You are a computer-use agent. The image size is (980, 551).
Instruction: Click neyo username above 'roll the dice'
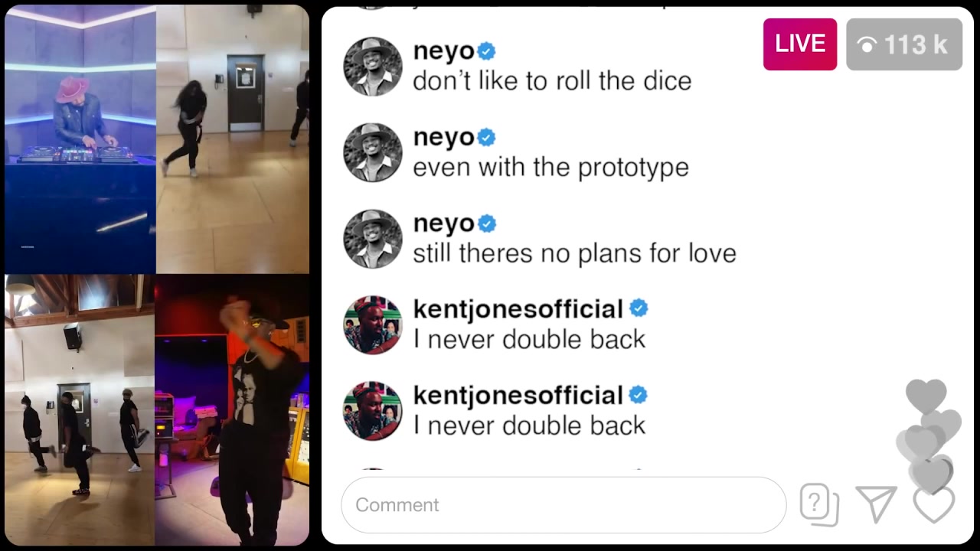(444, 51)
